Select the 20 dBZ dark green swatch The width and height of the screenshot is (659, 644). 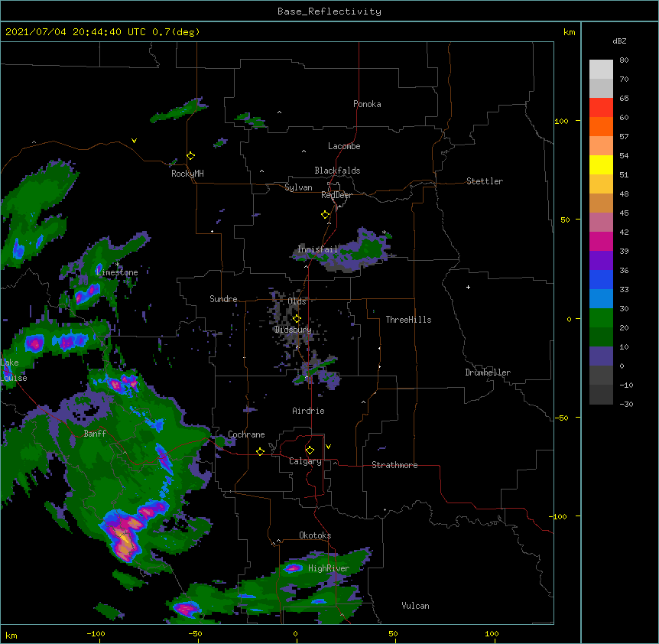click(601, 337)
